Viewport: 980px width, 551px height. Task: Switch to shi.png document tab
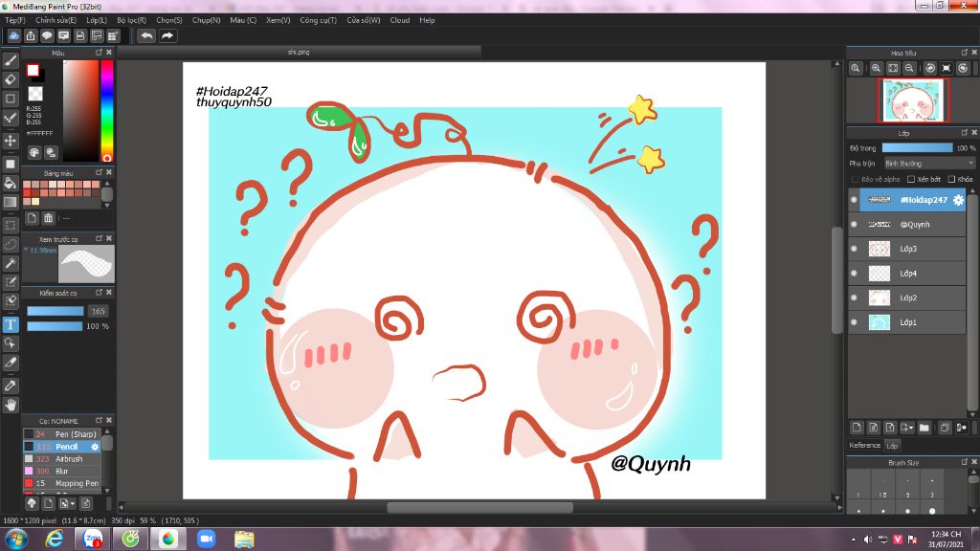(x=299, y=52)
